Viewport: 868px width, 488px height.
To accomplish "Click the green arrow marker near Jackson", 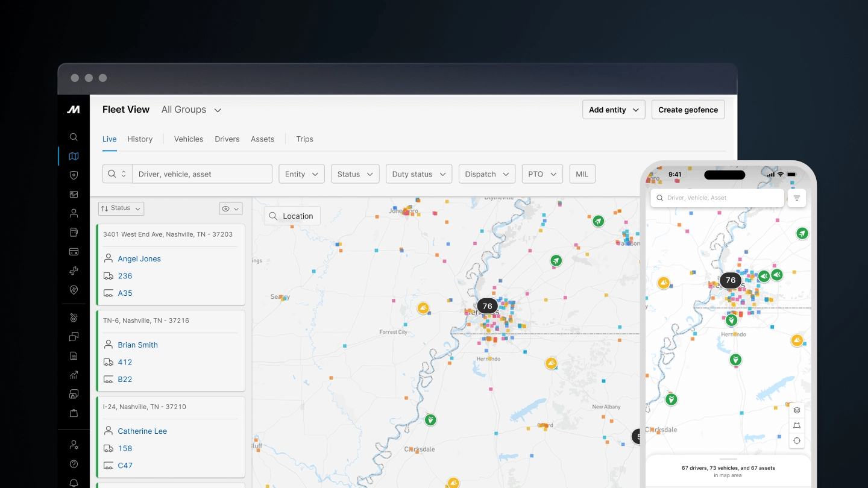I will [x=598, y=221].
